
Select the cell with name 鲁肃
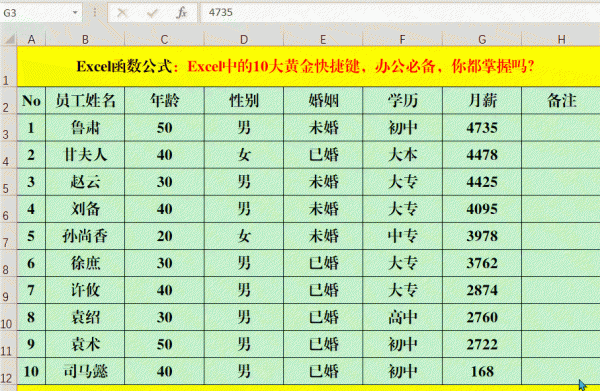[85, 127]
